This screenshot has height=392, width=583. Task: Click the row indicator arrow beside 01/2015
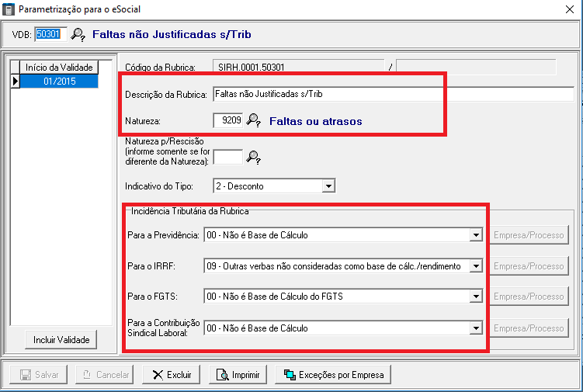(x=15, y=81)
